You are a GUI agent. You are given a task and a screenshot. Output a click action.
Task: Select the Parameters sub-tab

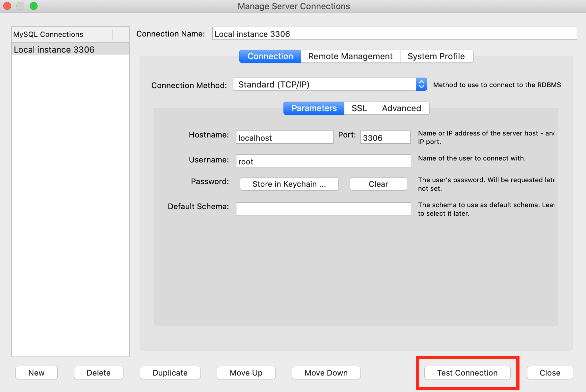[x=314, y=108]
